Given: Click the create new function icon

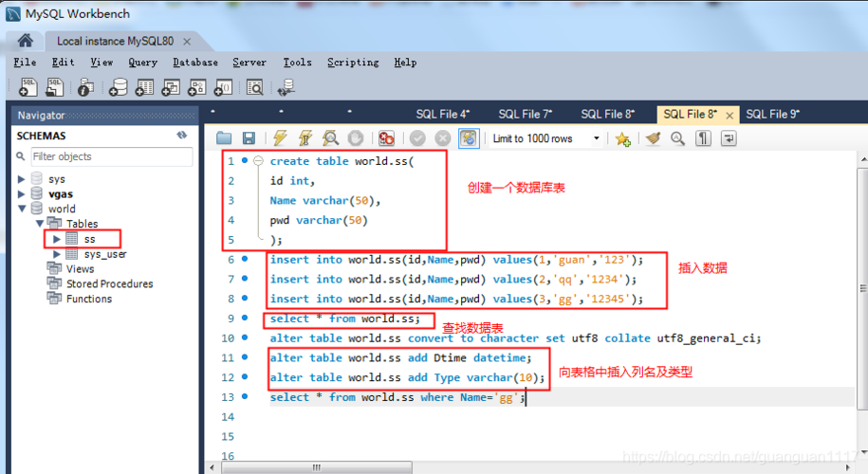Looking at the screenshot, I should [x=223, y=87].
